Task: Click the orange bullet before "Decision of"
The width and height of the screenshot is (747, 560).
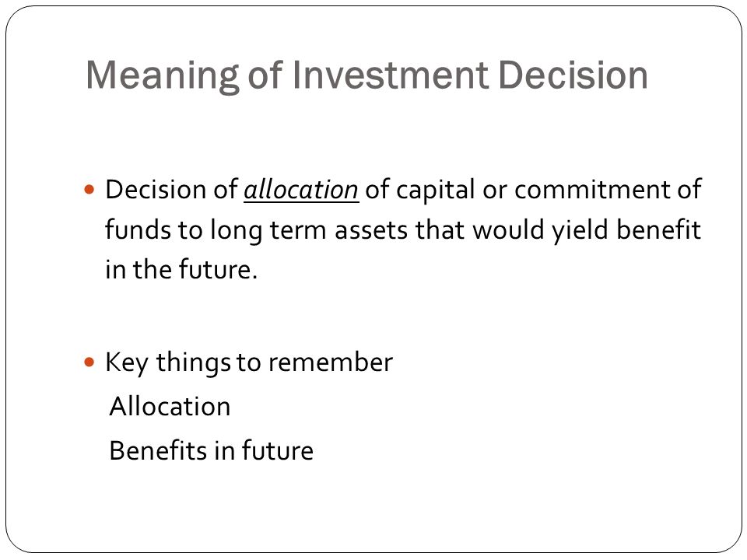Action: [x=89, y=191]
